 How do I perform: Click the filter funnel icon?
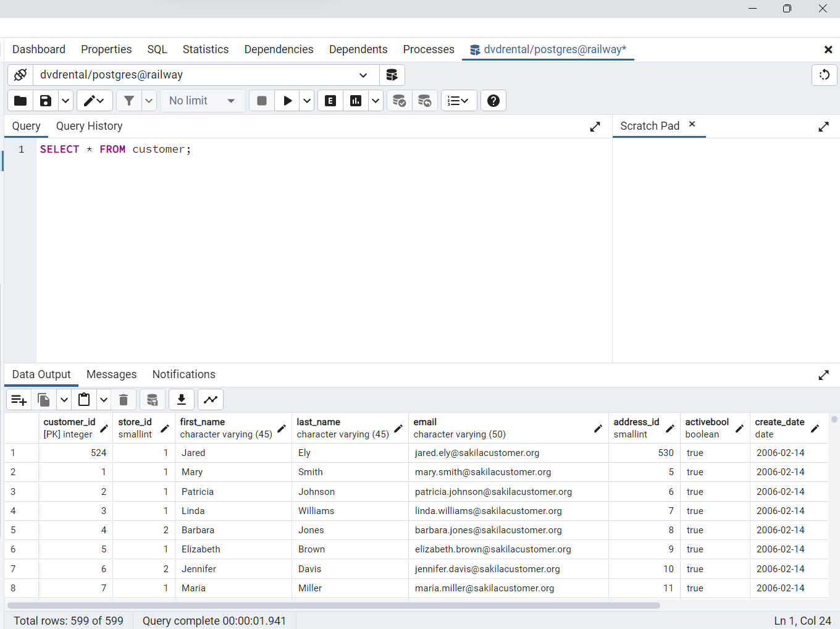point(129,101)
